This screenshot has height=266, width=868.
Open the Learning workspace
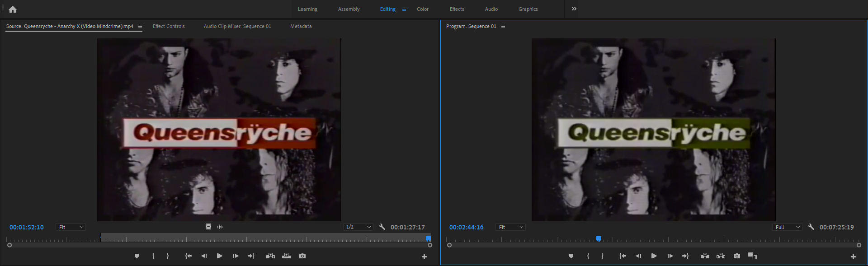pos(307,9)
